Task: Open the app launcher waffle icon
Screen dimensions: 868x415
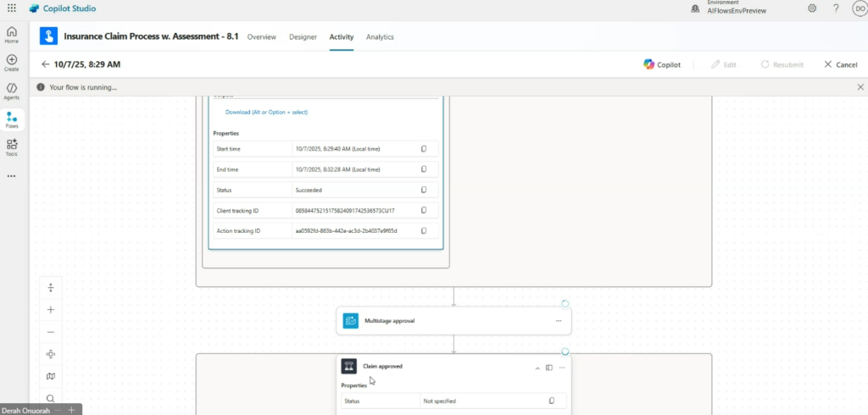Action: (11, 8)
